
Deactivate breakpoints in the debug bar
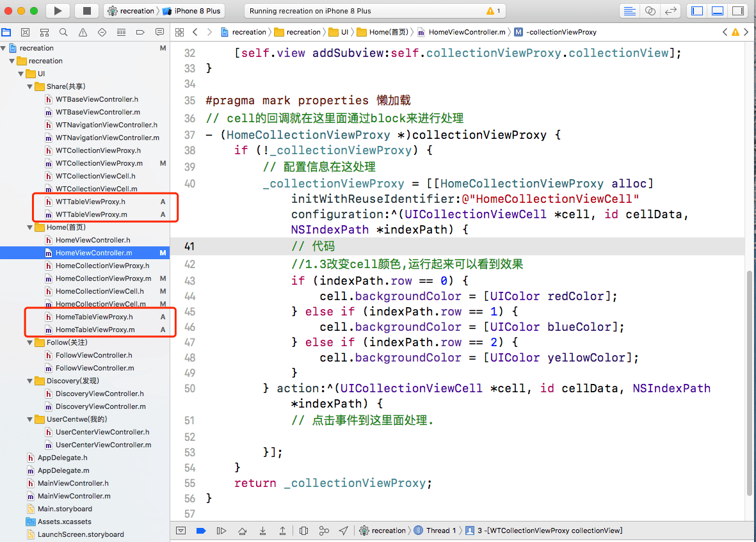(201, 530)
